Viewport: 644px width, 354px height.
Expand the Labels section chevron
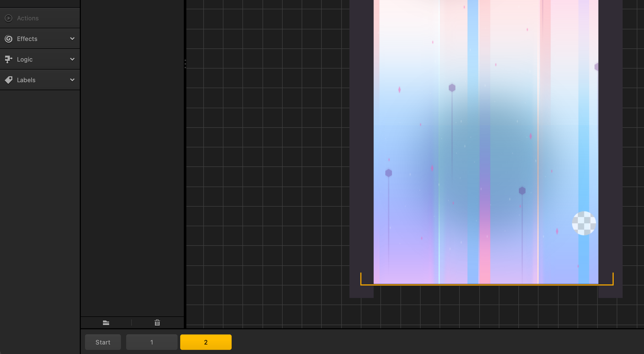point(72,80)
